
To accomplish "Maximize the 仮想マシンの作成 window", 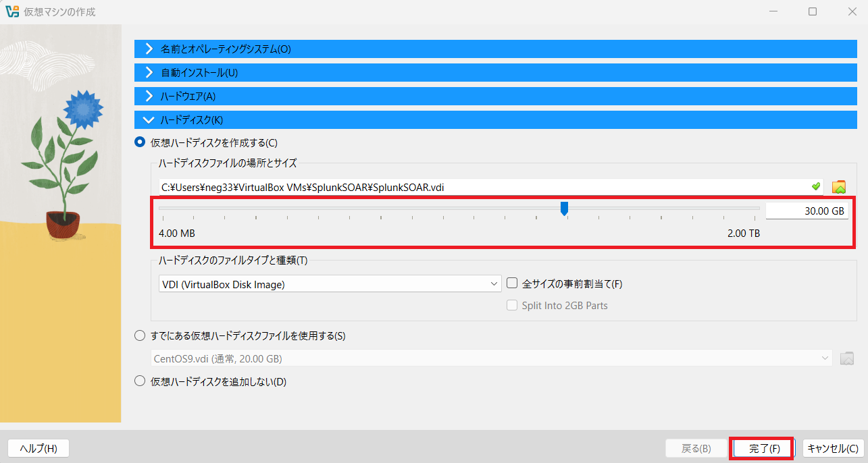I will point(813,11).
